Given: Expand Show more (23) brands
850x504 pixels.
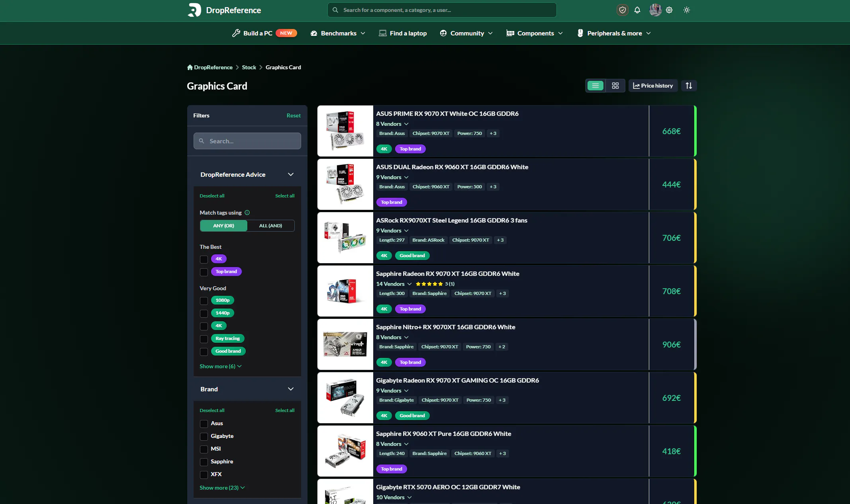Looking at the screenshot, I should pos(222,488).
